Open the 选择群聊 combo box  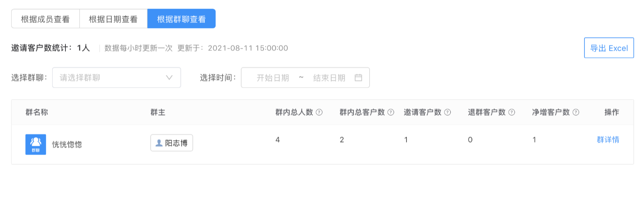[x=116, y=78]
